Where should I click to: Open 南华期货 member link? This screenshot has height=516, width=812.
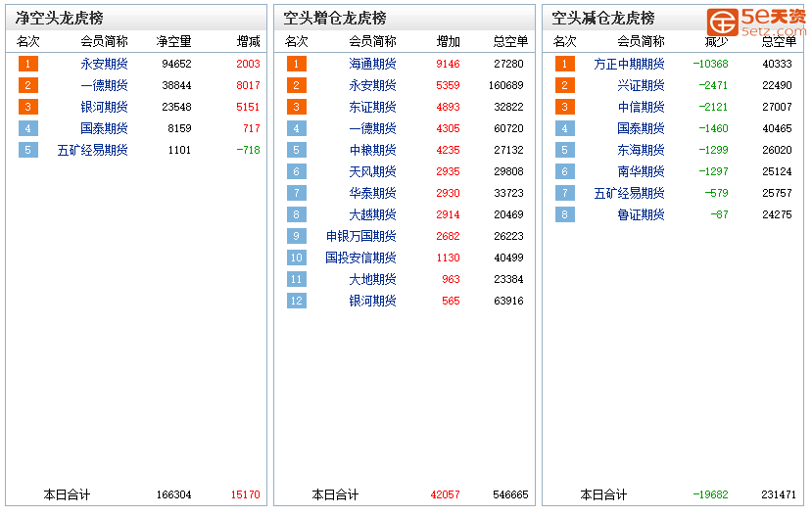click(x=642, y=171)
